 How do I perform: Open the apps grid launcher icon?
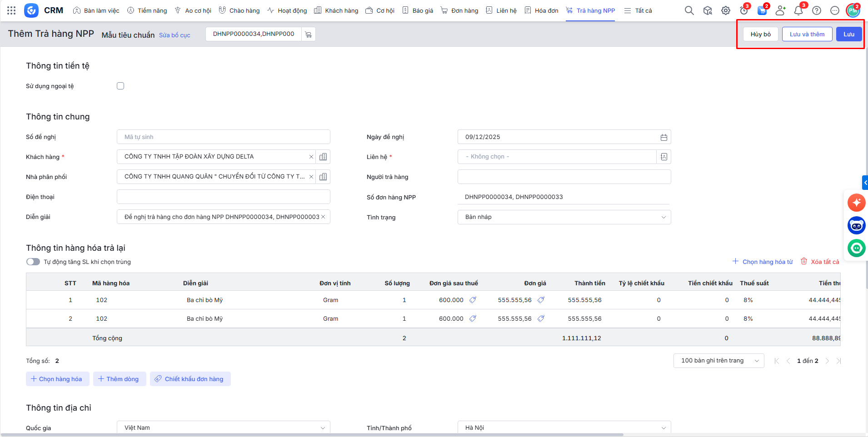11,10
